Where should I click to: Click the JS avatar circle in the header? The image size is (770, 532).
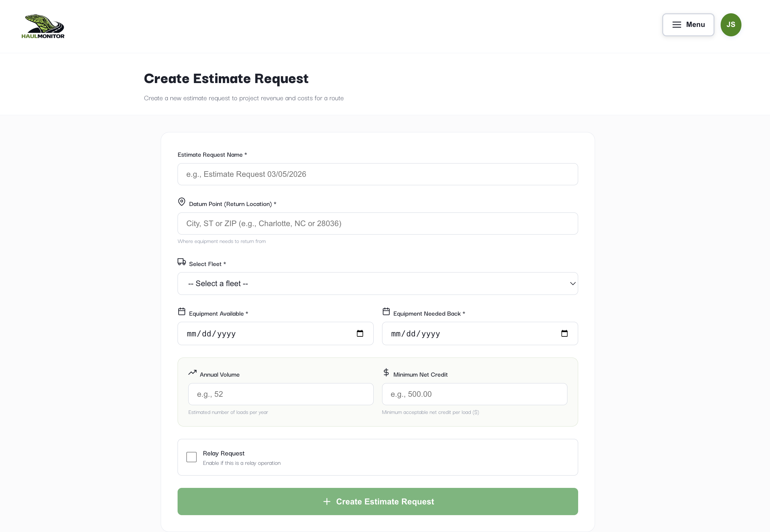tap(731, 25)
